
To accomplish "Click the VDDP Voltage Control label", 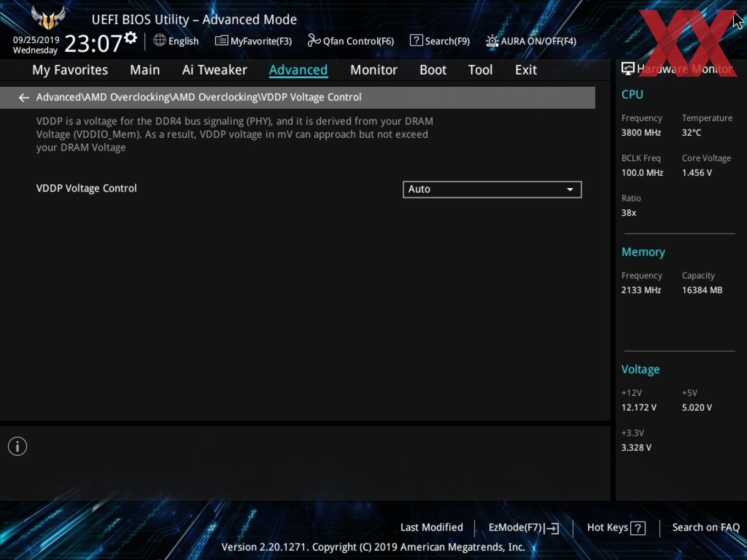I will [x=86, y=188].
